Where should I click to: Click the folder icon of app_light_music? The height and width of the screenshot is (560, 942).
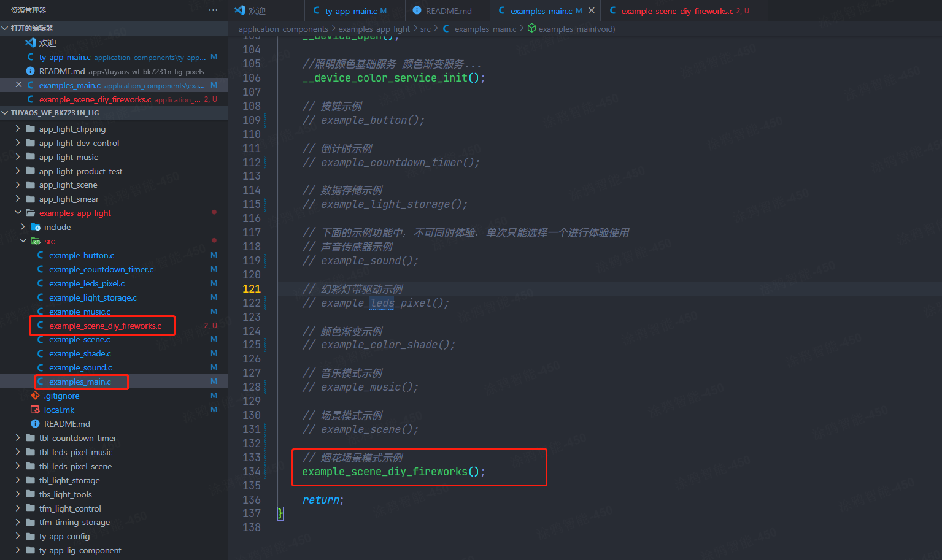point(31,157)
